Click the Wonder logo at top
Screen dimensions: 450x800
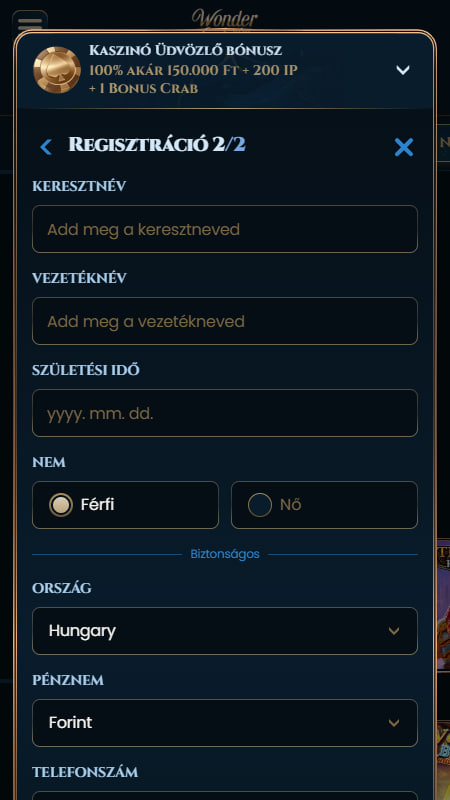[x=225, y=19]
